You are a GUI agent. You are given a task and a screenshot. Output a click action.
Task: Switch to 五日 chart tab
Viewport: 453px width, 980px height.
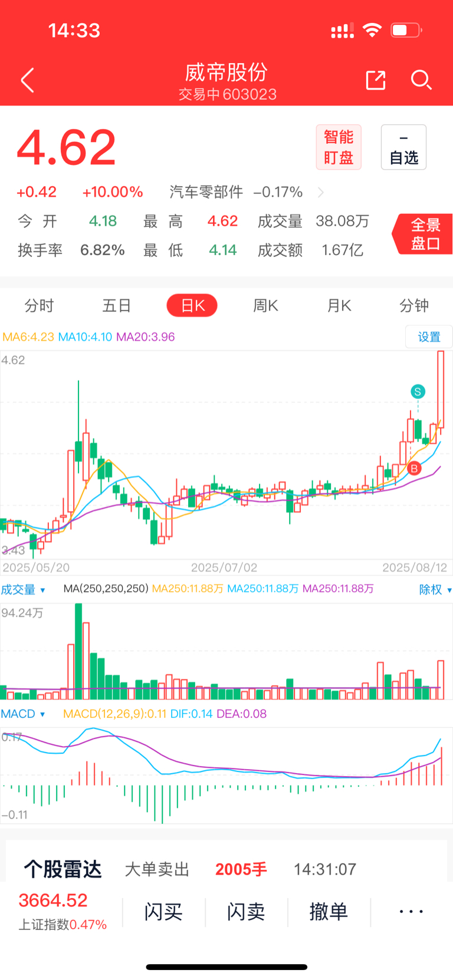(x=116, y=305)
